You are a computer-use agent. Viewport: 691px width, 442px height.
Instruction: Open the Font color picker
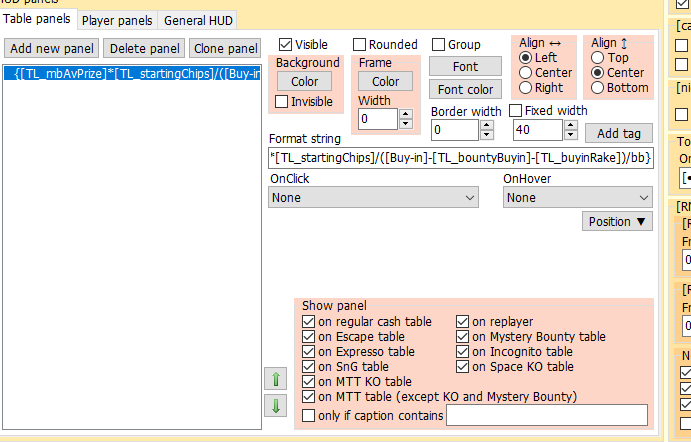coord(465,89)
